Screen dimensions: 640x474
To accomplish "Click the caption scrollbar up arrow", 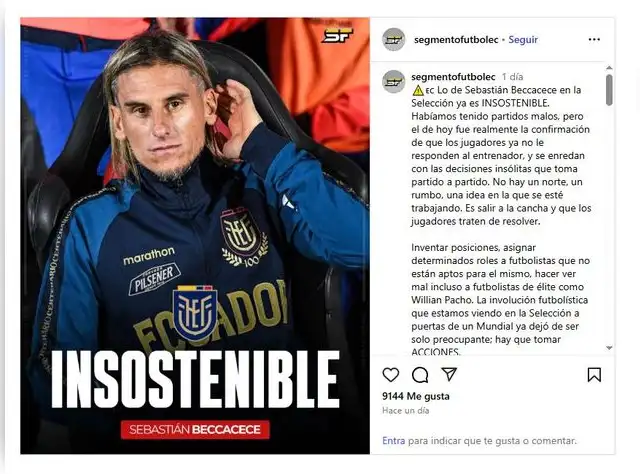I will 609,68.
